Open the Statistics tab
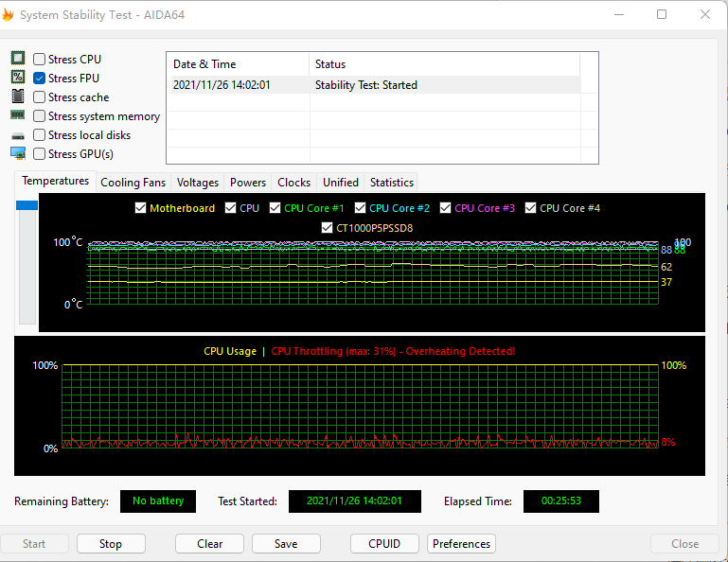Screen dimensions: 728x562 coord(391,183)
